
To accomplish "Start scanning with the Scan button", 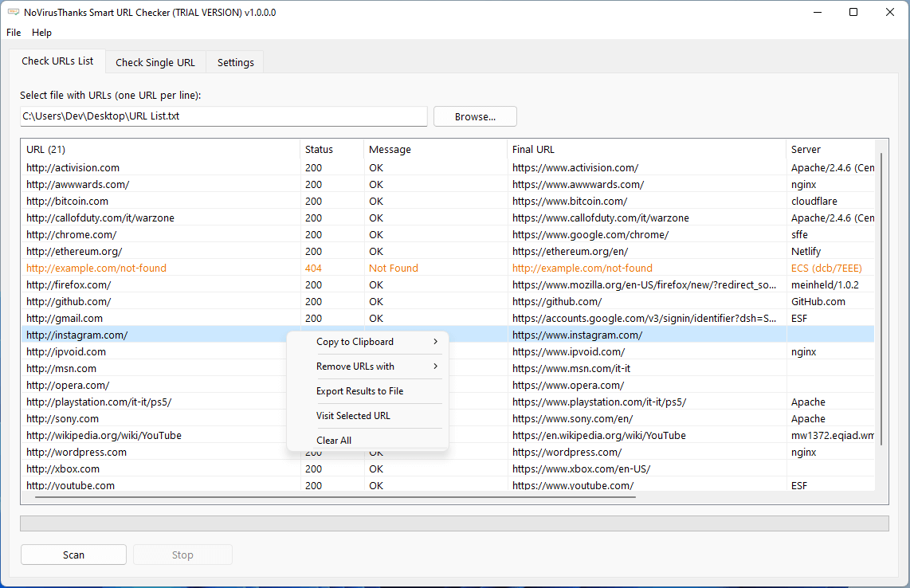I will [73, 555].
